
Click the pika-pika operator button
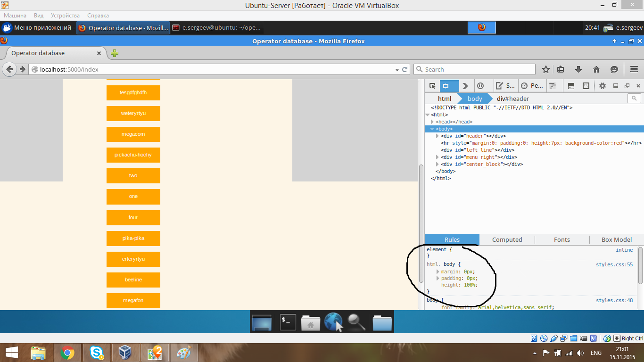pos(133,239)
